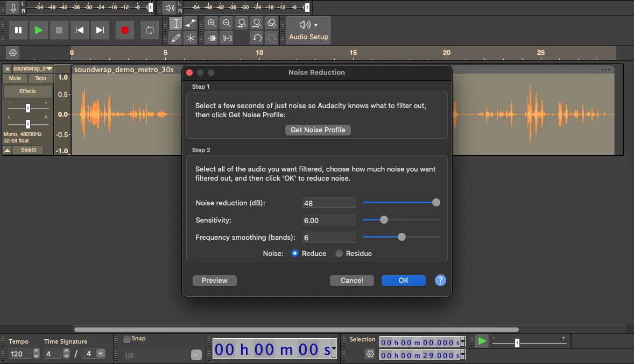The height and width of the screenshot is (364, 634).
Task: Fit selection to width zoom icon
Action: point(242,24)
